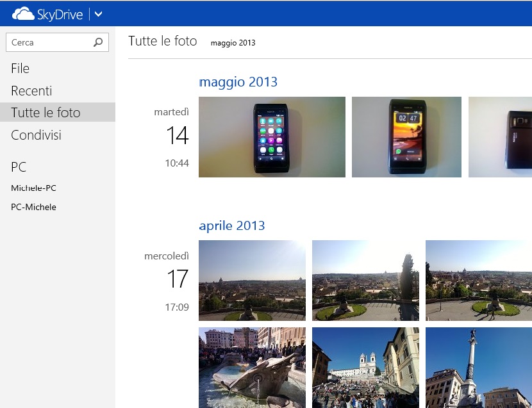Open the phone back camera photo

(x=500, y=137)
